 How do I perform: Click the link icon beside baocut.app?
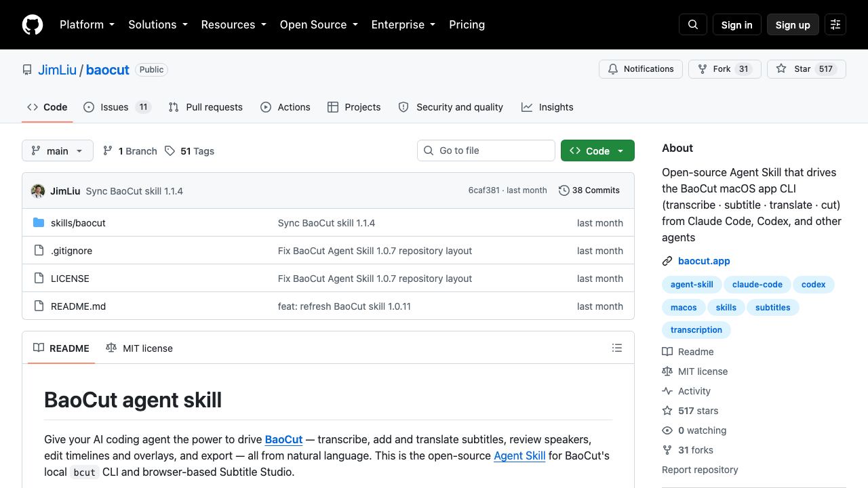pos(667,261)
